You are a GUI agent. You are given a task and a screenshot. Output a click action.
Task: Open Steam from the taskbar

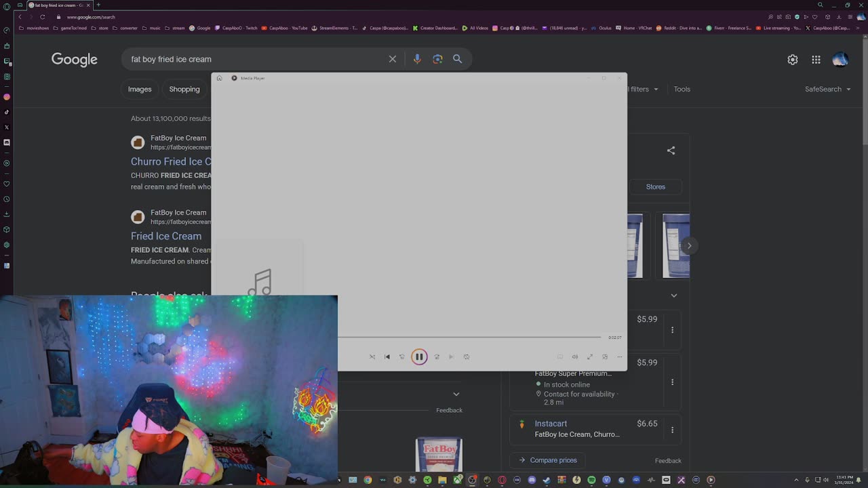click(547, 480)
